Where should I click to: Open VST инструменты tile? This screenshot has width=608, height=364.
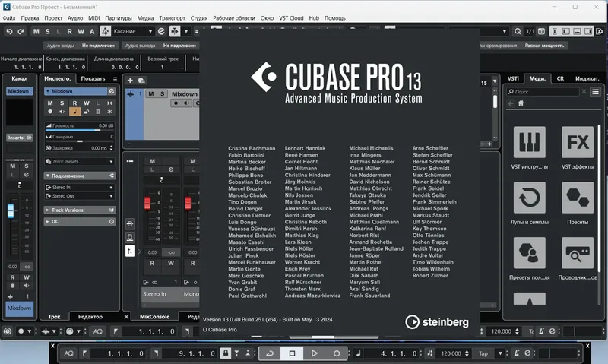[529, 142]
